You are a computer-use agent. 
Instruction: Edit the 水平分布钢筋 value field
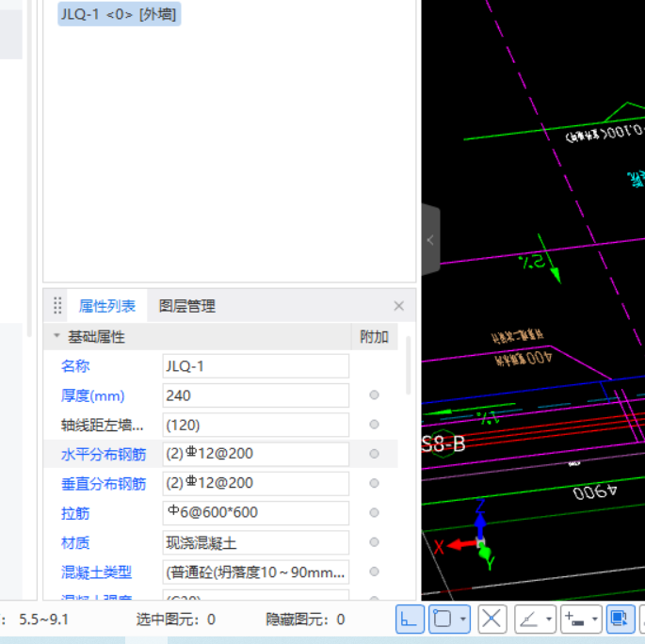point(255,454)
